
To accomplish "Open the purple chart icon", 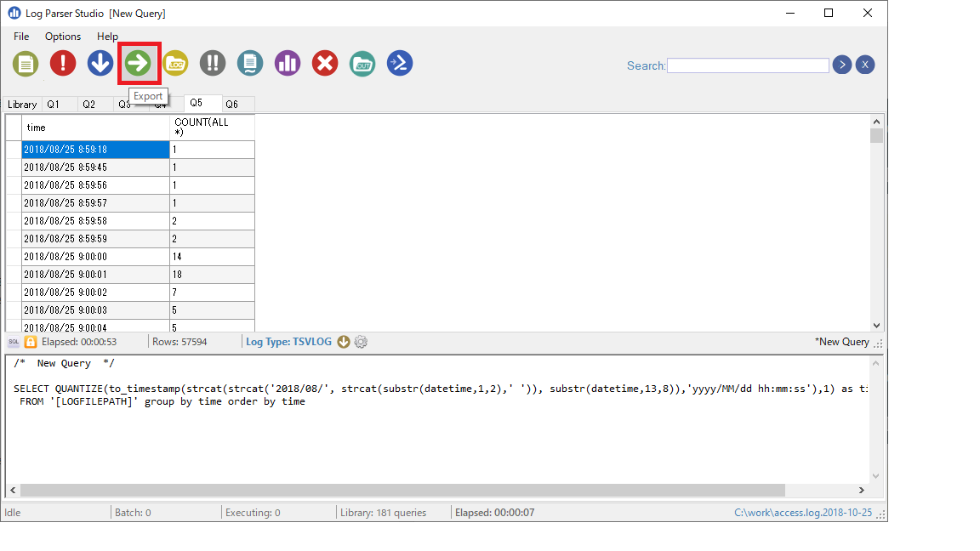I will coord(288,63).
